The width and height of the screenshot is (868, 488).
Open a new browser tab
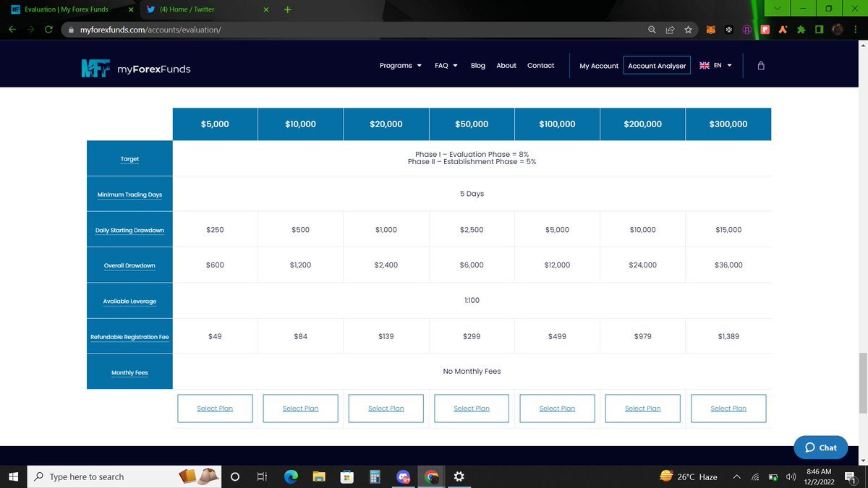click(x=287, y=9)
